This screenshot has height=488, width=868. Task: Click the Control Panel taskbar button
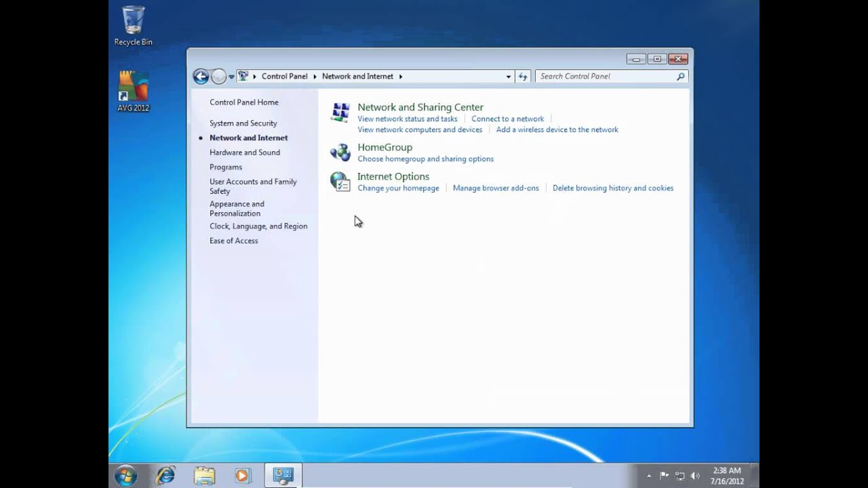point(283,476)
